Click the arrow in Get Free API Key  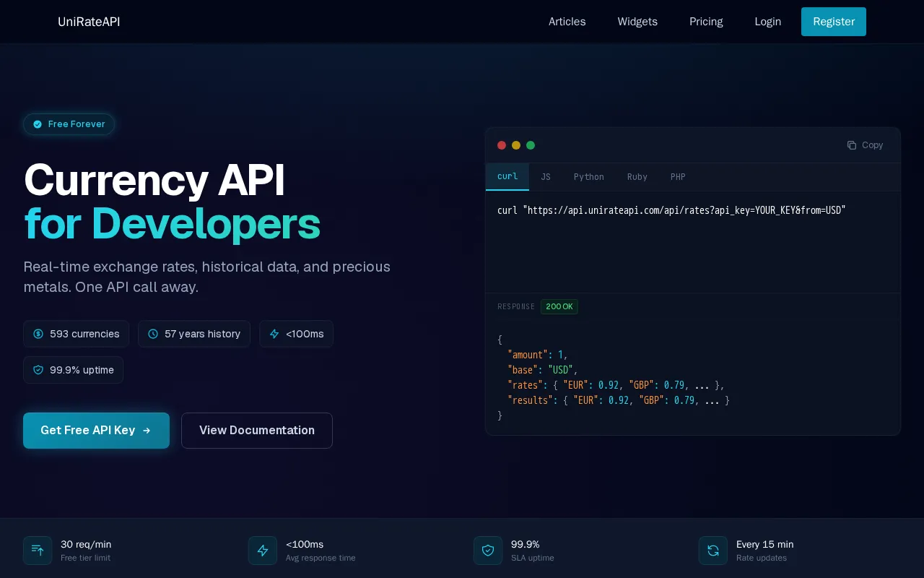[147, 431]
